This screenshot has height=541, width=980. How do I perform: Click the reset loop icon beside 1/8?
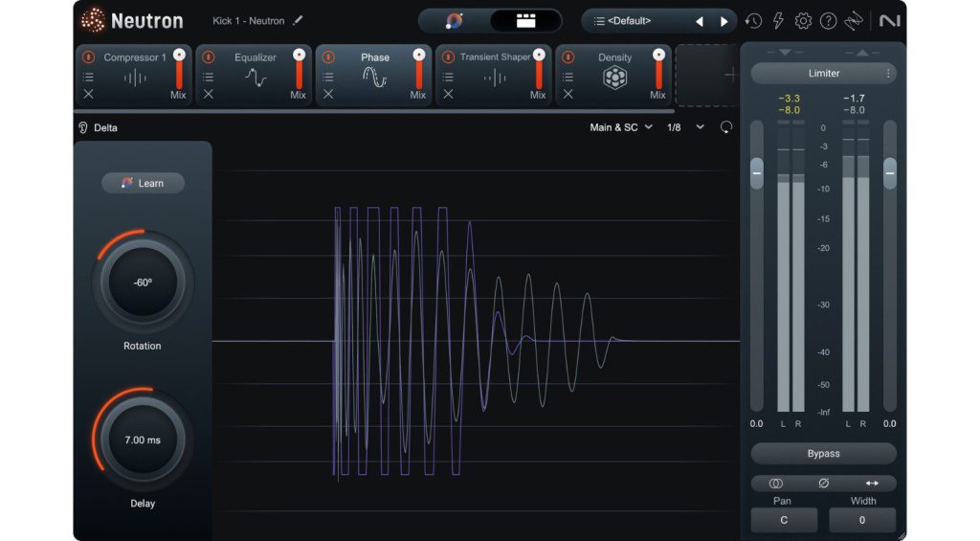click(726, 127)
